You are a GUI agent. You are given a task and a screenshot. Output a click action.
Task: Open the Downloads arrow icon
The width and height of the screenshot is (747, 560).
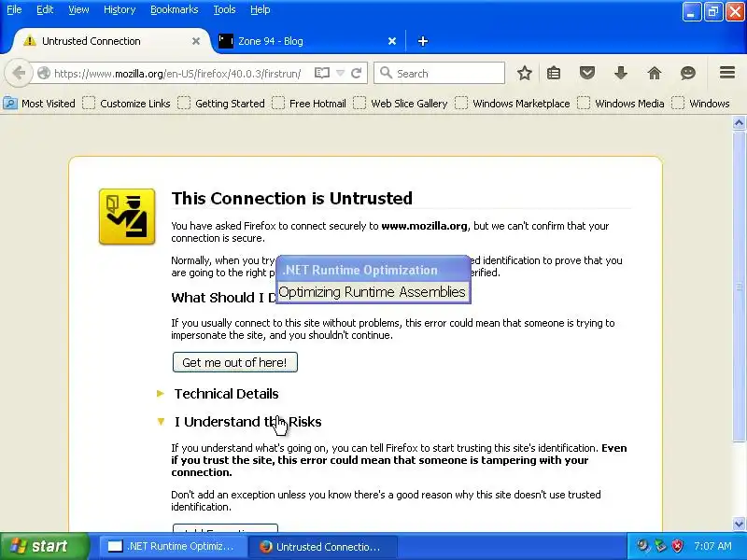pos(621,73)
